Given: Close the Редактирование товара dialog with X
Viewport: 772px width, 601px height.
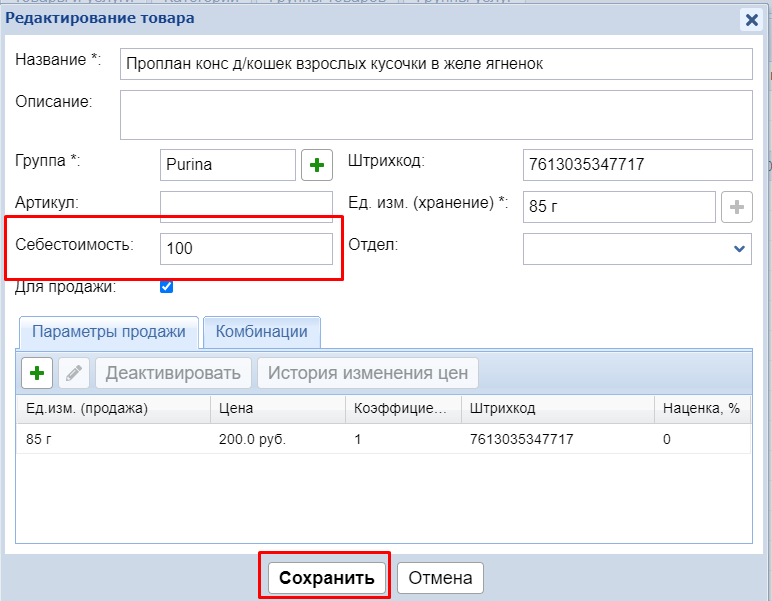Looking at the screenshot, I should click(751, 19).
